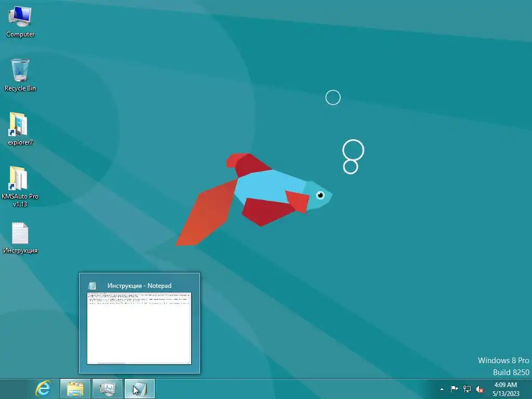Click the Notepad icon in the preview popup
Viewport: 532px width, 399px height.
pos(92,286)
